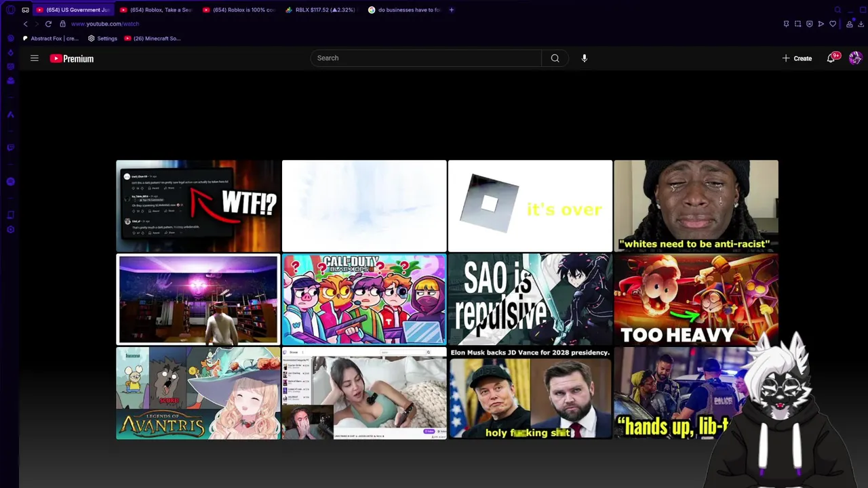Switch to the 'Roblox is 100% co...' tab

[239, 10]
